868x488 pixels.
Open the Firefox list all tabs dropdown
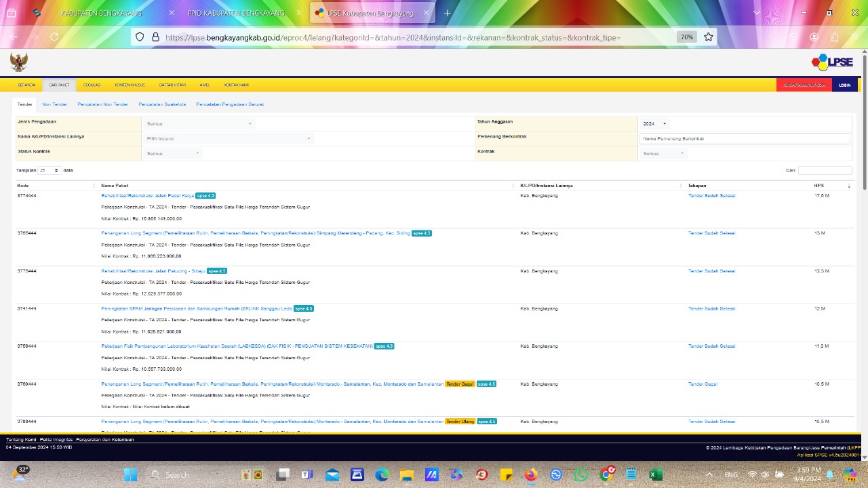point(757,13)
